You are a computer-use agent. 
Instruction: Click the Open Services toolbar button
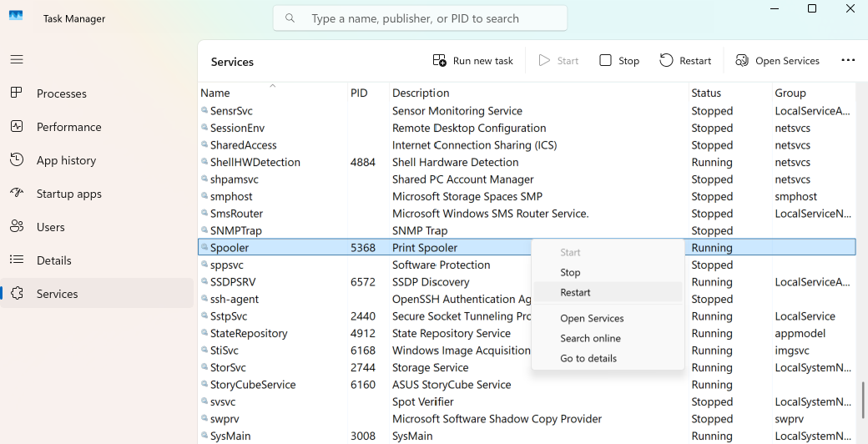point(777,61)
